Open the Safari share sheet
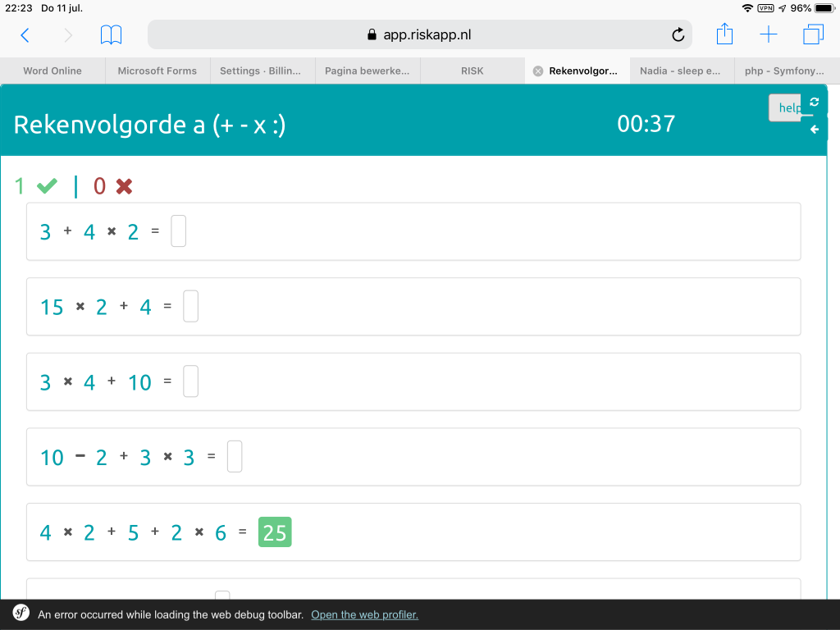Screen dimensions: 840x630 [x=724, y=34]
